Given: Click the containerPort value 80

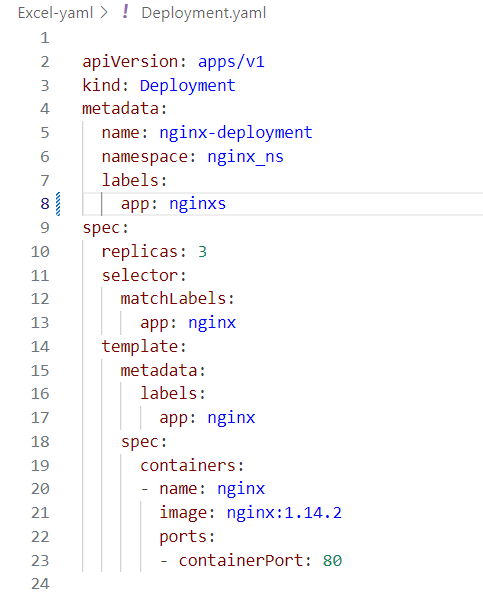Looking at the screenshot, I should 332,561.
